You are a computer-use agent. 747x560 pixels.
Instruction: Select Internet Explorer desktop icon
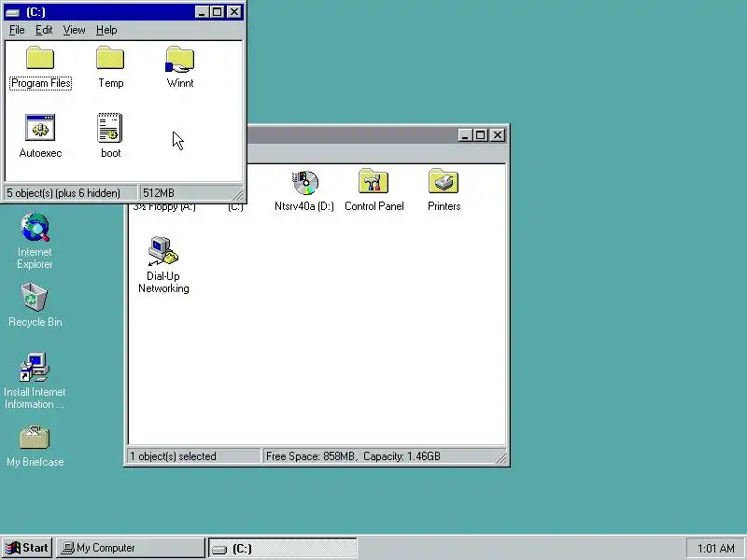(x=35, y=242)
